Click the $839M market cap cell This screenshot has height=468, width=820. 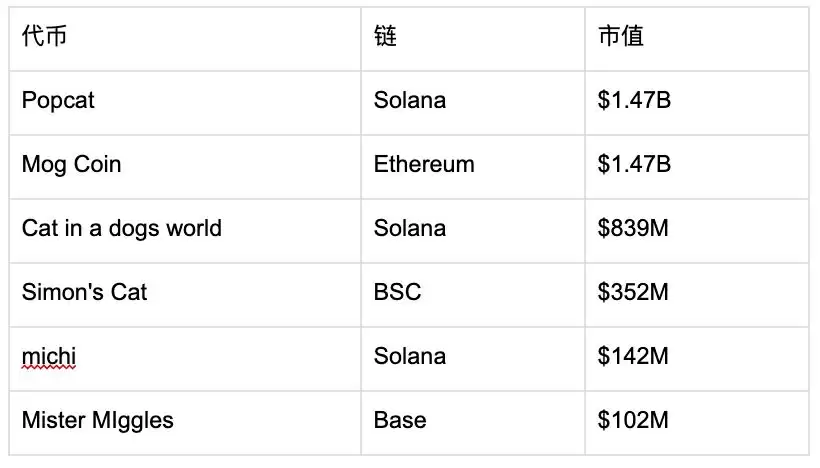pyautogui.click(x=632, y=229)
